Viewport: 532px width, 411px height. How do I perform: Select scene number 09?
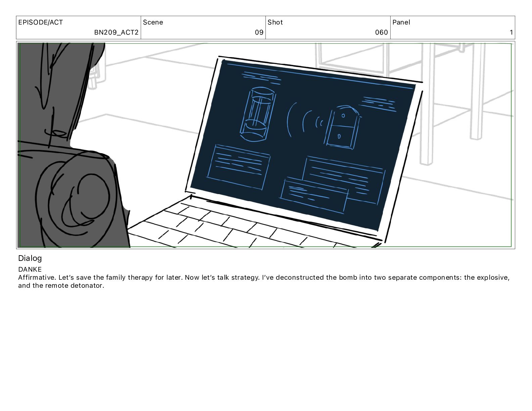tap(259, 33)
